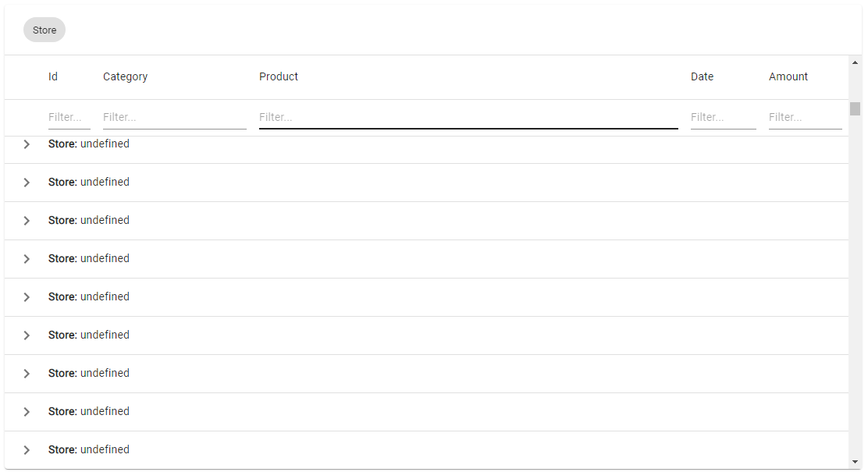
Task: Sort by the Product column header
Action: 279,76
